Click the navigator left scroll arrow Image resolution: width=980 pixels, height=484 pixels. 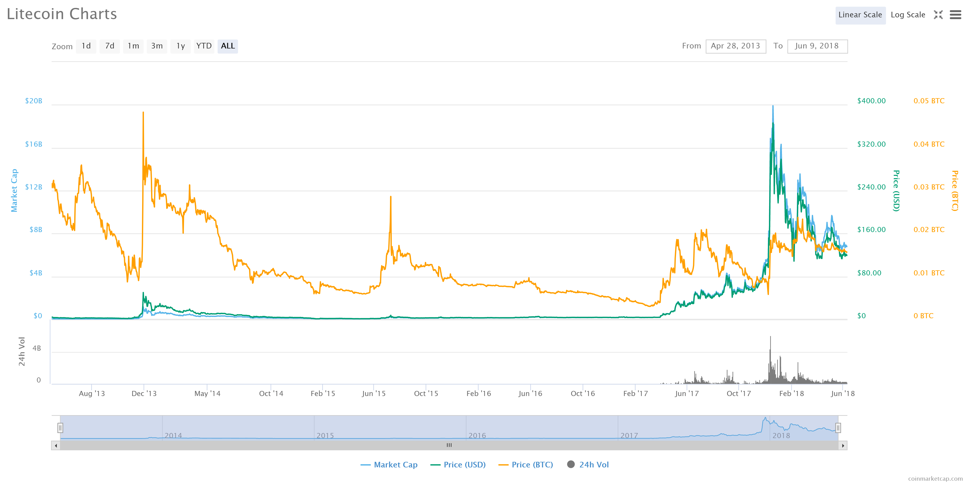coord(56,445)
